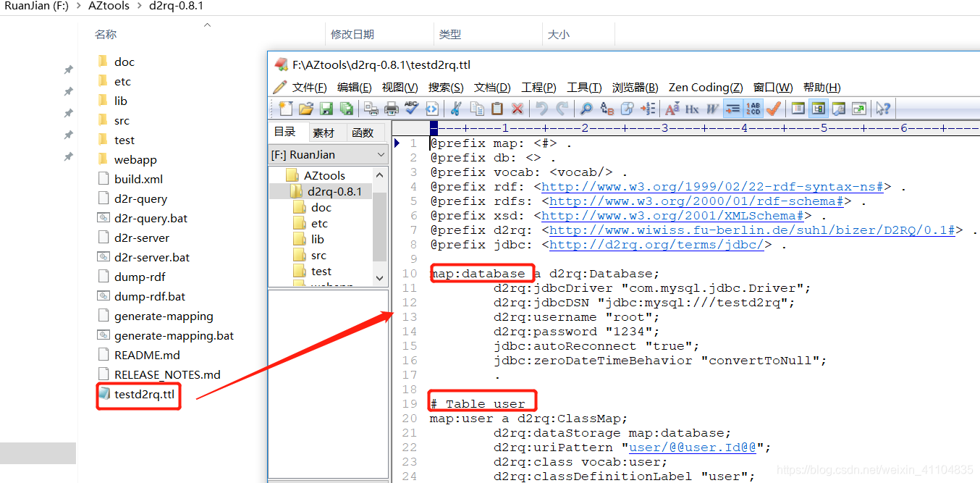Follow the d2rq.org/terms/jdbc link
This screenshot has width=980, height=483.
(x=656, y=245)
